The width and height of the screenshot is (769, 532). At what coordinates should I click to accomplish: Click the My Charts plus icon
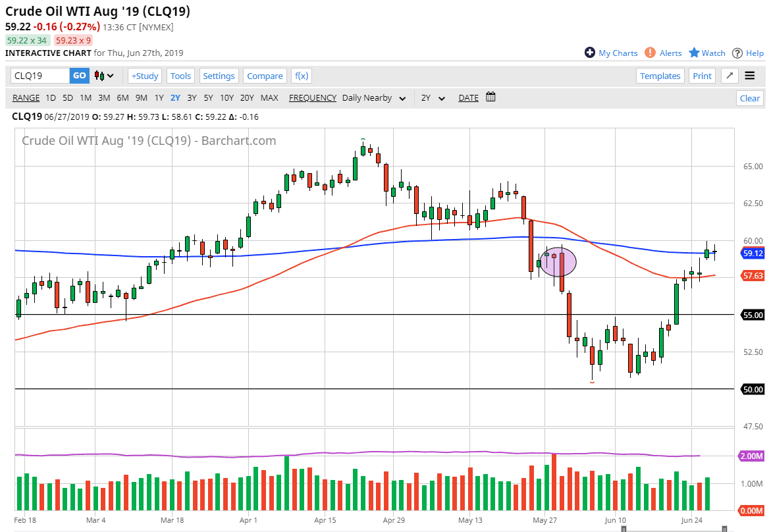(590, 53)
